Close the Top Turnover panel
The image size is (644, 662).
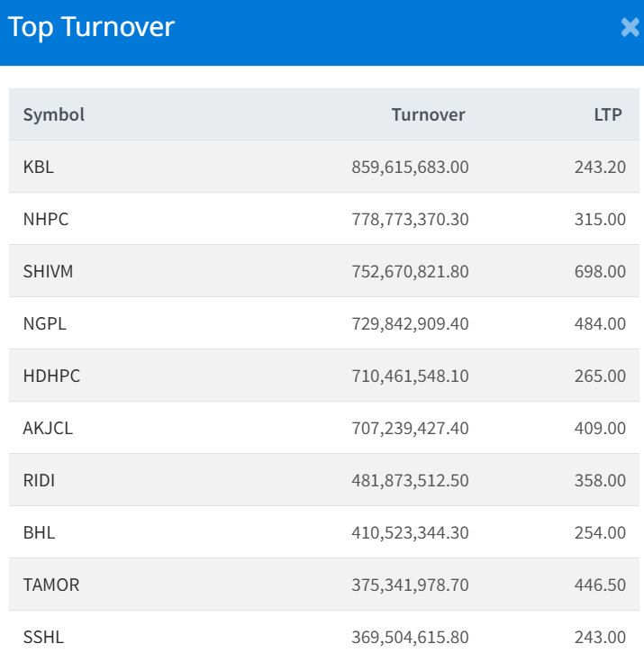630,28
